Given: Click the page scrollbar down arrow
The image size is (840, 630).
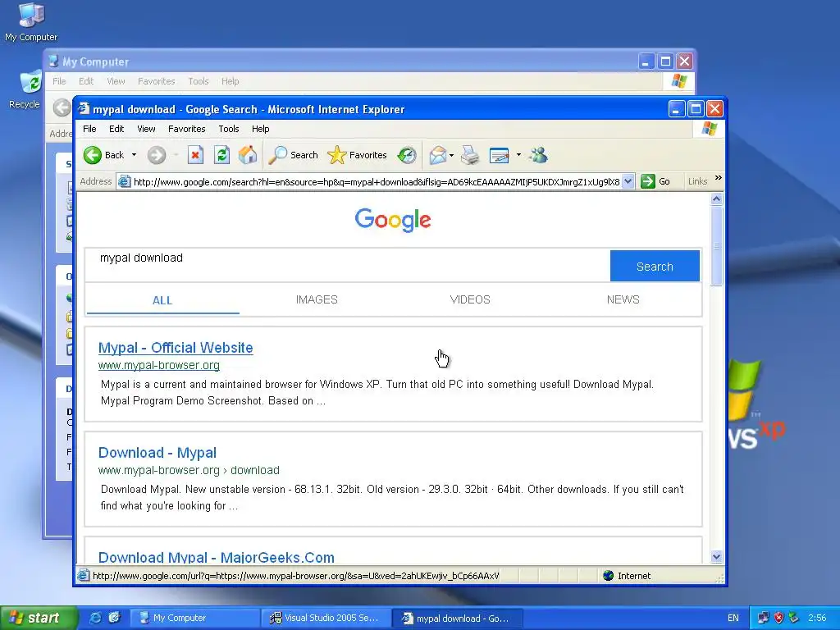Looking at the screenshot, I should pyautogui.click(x=717, y=557).
